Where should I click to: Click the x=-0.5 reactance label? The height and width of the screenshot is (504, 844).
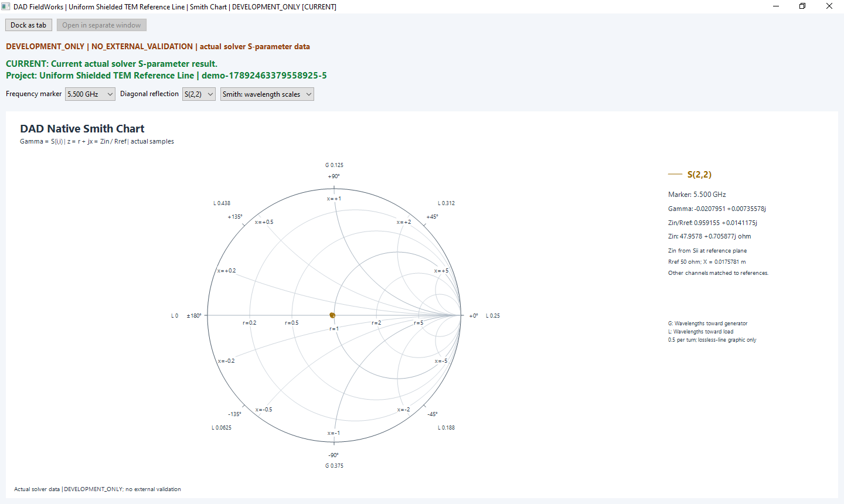pyautogui.click(x=264, y=410)
